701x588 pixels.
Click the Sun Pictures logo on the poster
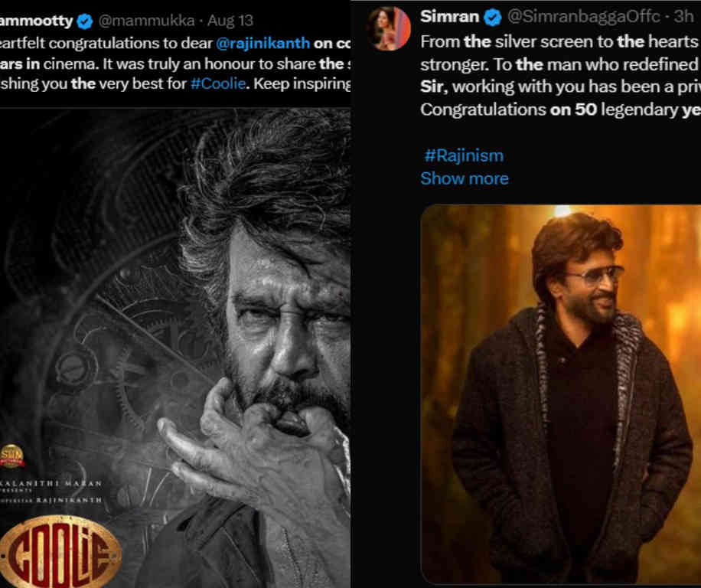click(x=12, y=456)
